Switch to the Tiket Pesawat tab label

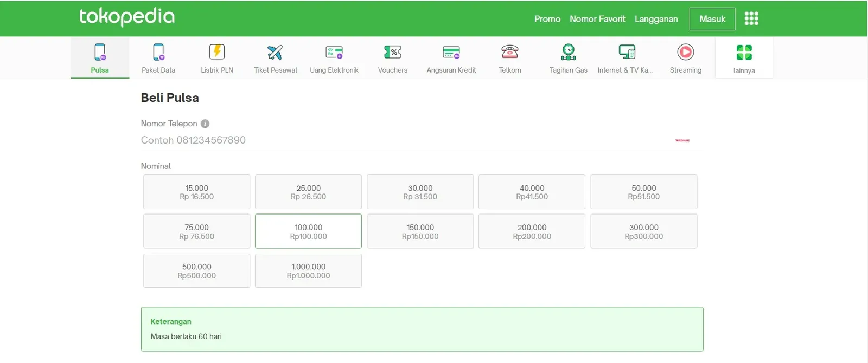point(276,70)
